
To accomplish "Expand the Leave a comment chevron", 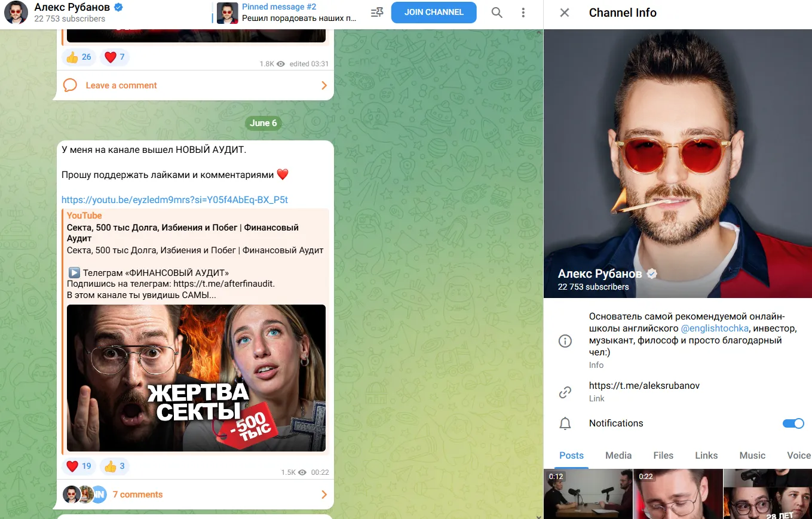I will [324, 85].
